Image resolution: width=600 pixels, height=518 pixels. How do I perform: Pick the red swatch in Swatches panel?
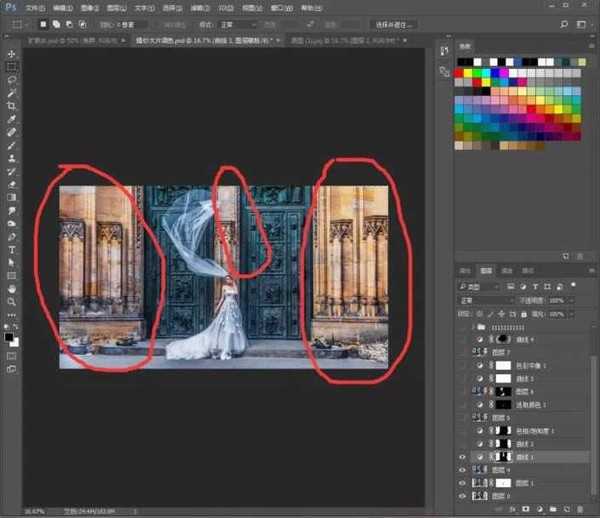460,72
